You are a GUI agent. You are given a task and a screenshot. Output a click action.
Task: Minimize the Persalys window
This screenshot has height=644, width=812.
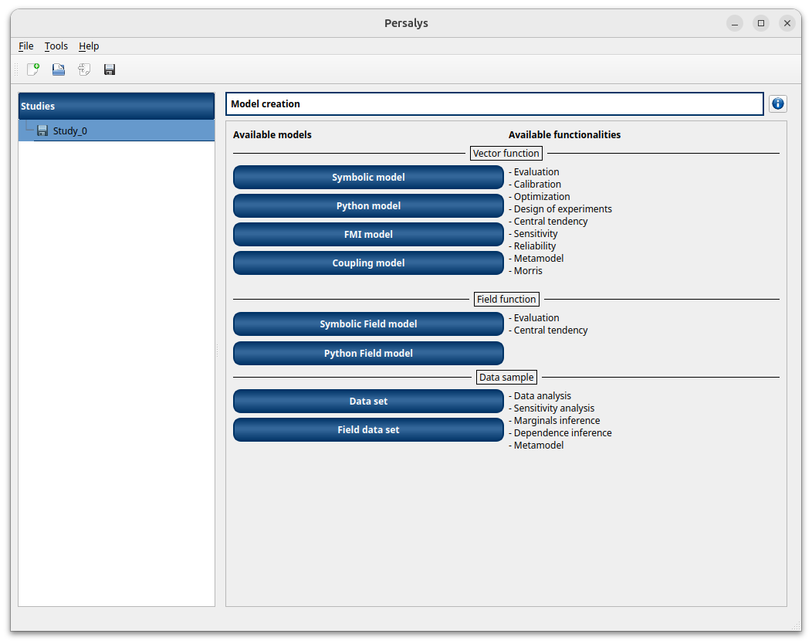coord(734,23)
